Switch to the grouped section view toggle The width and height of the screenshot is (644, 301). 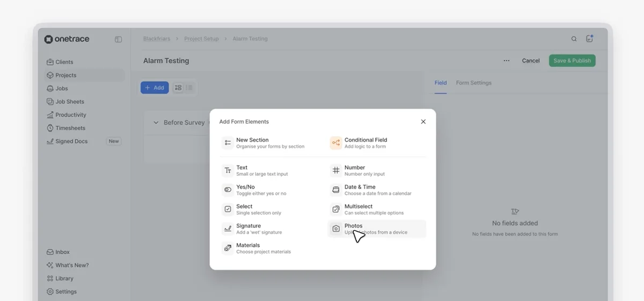(178, 88)
